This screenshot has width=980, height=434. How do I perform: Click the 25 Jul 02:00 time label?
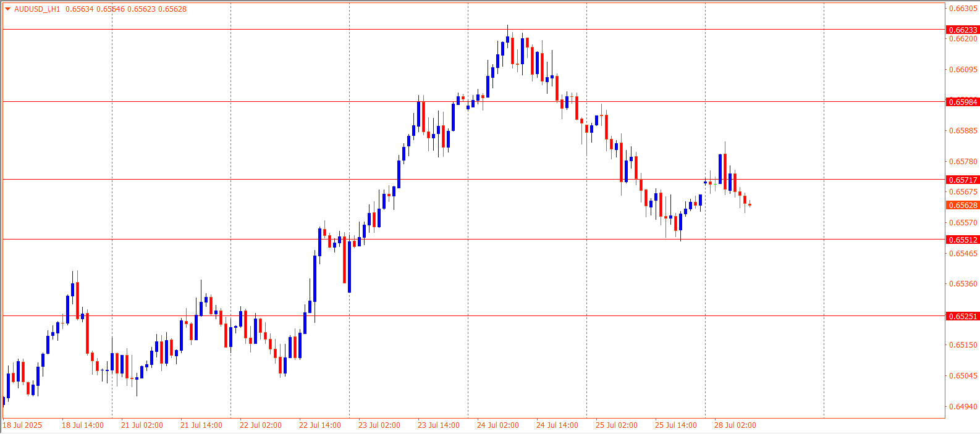coord(617,425)
